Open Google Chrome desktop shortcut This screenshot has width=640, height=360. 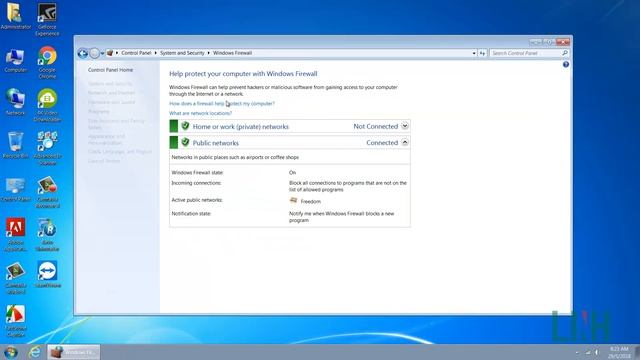tap(47, 62)
